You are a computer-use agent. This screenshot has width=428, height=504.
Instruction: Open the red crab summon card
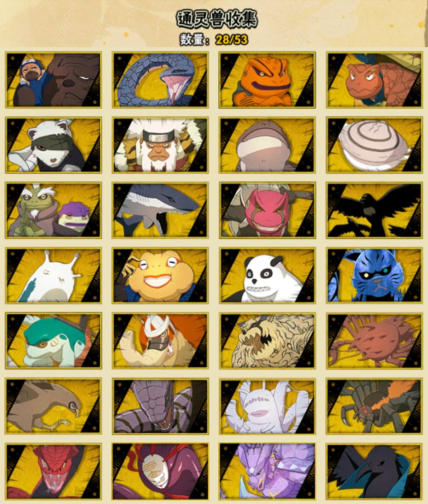point(374,341)
